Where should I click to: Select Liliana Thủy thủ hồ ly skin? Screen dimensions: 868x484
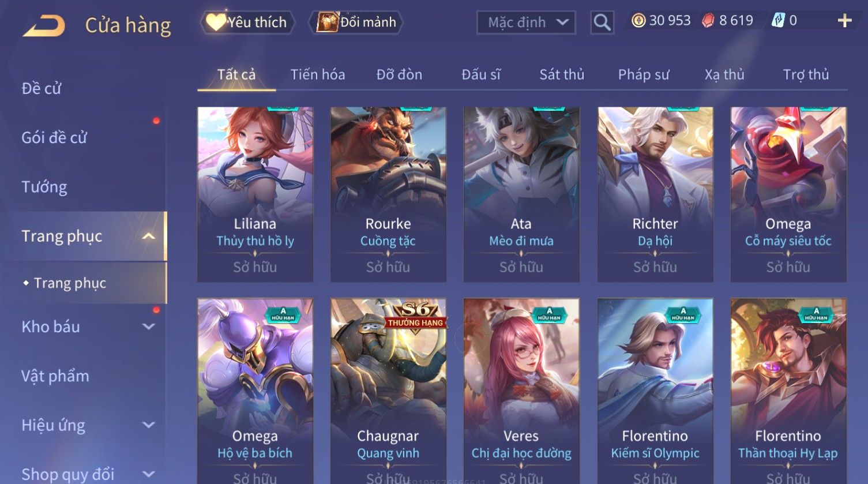point(255,194)
